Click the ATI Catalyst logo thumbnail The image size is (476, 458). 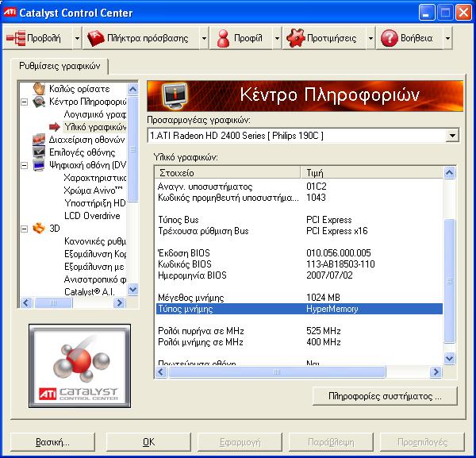pyautogui.click(x=80, y=366)
